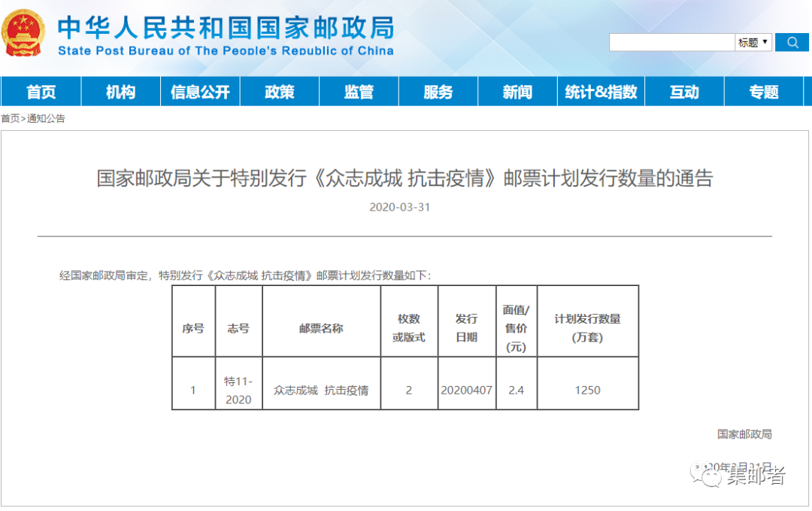Select 服务 in the navigation bar
This screenshot has width=812, height=511.
[x=438, y=92]
